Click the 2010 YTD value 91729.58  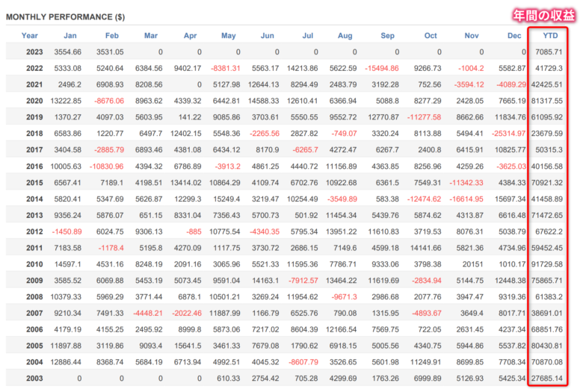[546, 264]
